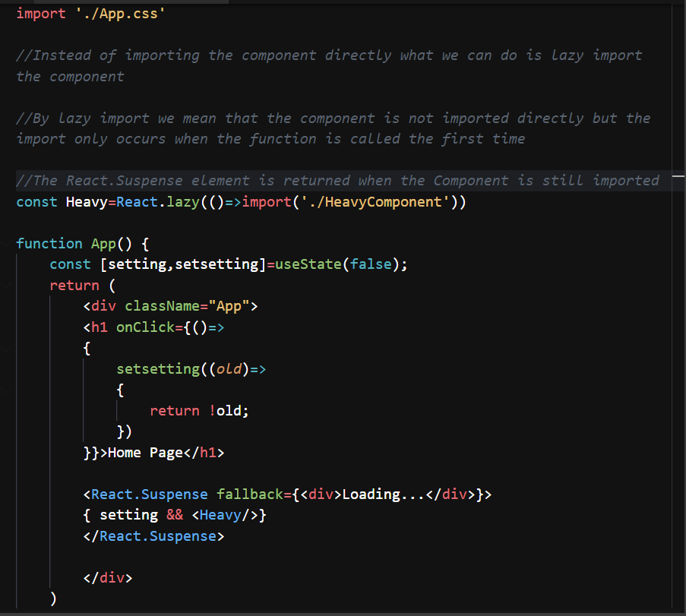Click the App function name in its declaration

103,243
